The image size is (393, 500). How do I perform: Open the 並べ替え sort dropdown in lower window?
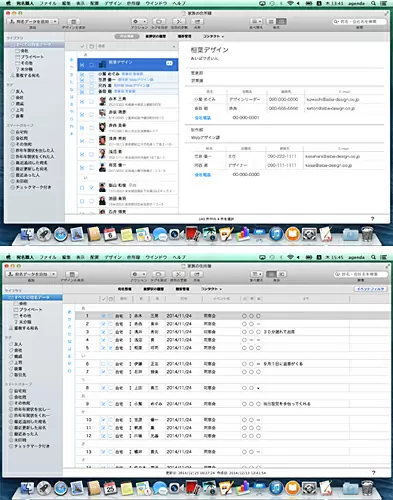coord(256,274)
